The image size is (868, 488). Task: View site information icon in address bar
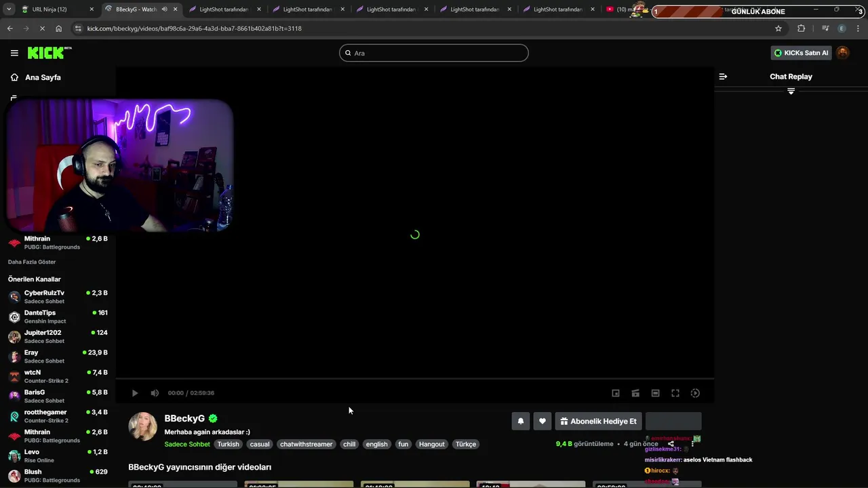click(x=78, y=28)
